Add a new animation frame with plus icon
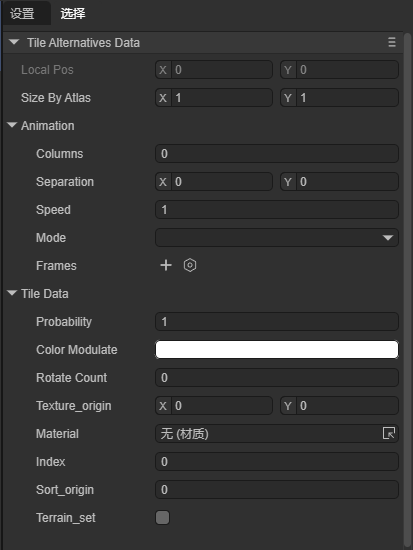413x550 pixels. [x=166, y=266]
